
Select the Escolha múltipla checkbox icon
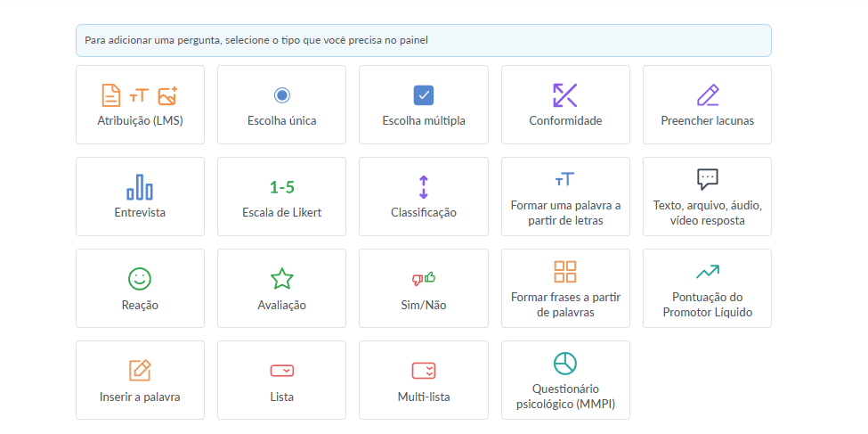point(424,95)
